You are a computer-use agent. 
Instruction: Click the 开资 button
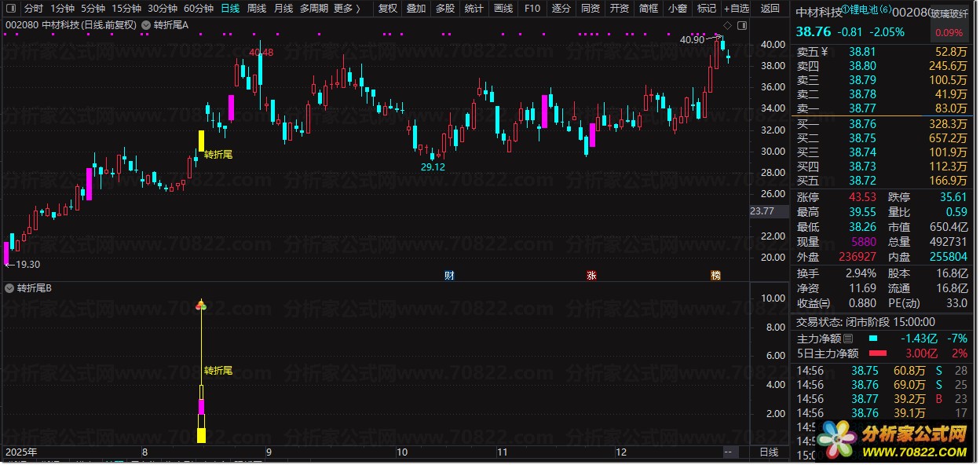point(620,9)
